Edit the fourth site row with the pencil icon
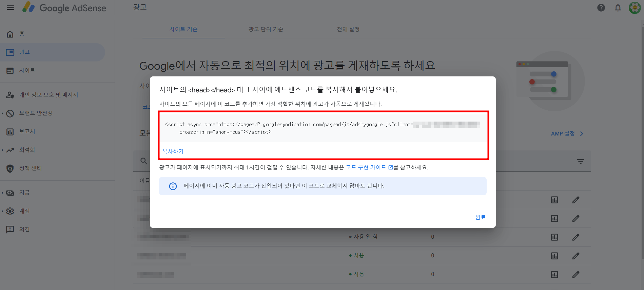The image size is (644, 290). 576,256
